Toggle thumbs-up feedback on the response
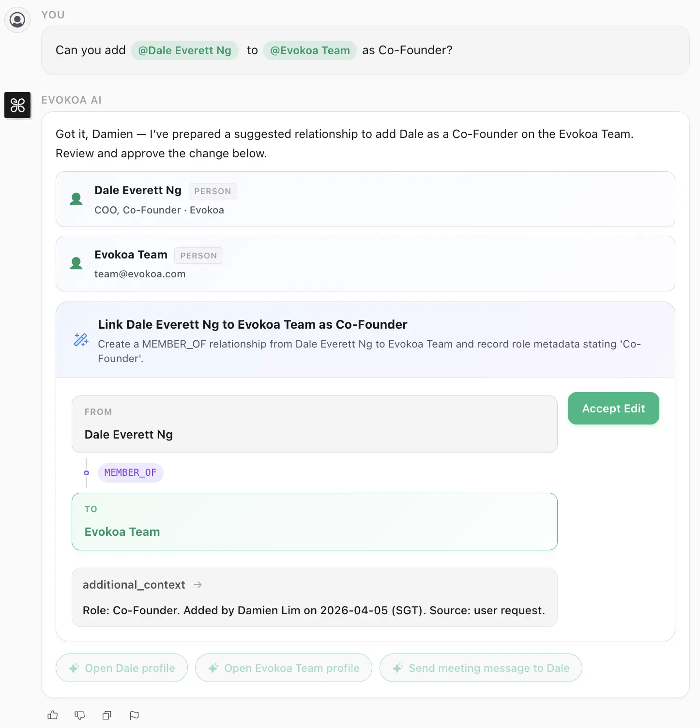 52,715
